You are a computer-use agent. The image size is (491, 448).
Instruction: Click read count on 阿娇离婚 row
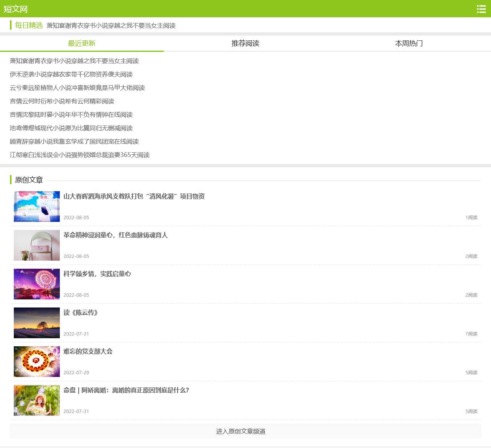pyautogui.click(x=471, y=412)
